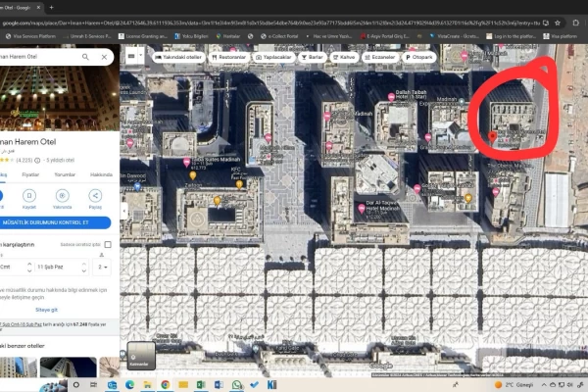588x392 pixels.
Task: Filter by Yapılacaklar chip
Action: click(x=273, y=57)
